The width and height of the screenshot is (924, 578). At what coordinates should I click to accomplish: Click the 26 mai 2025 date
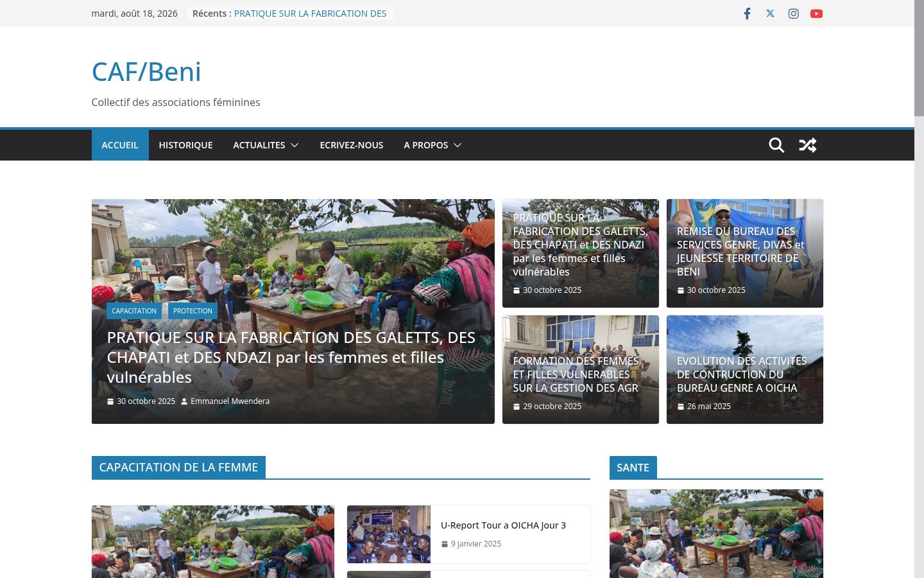pyautogui.click(x=708, y=407)
